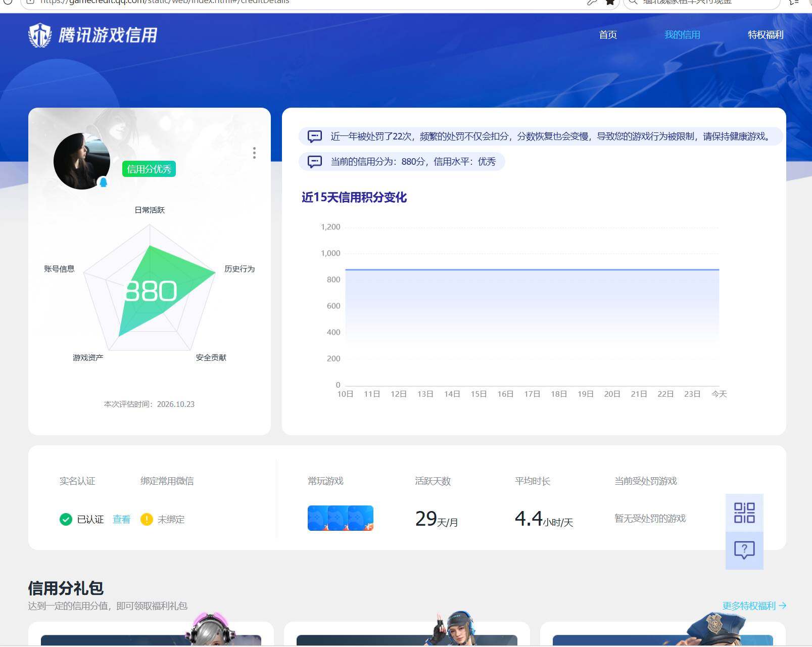Screen dimensions: 812x647
Task: Click the QQ penguin badge on the avatar
Action: (x=103, y=182)
